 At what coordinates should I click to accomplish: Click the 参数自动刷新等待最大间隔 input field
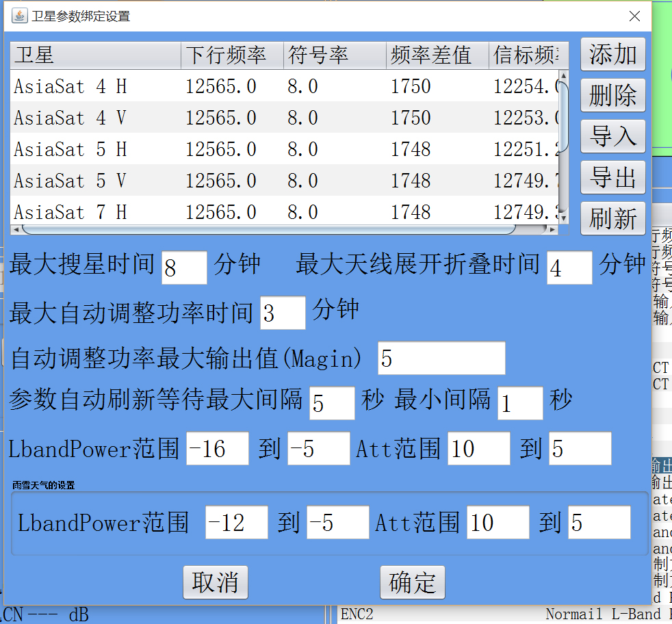pyautogui.click(x=332, y=403)
